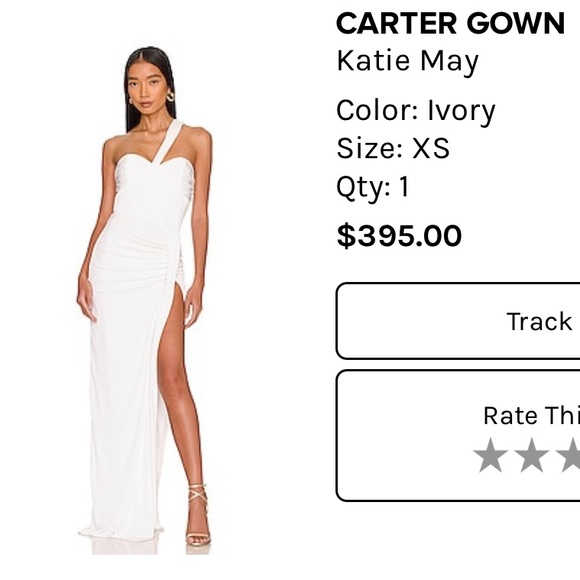Click the CARTER GOWN product title
Screen dimensions: 580x580
coord(450,23)
